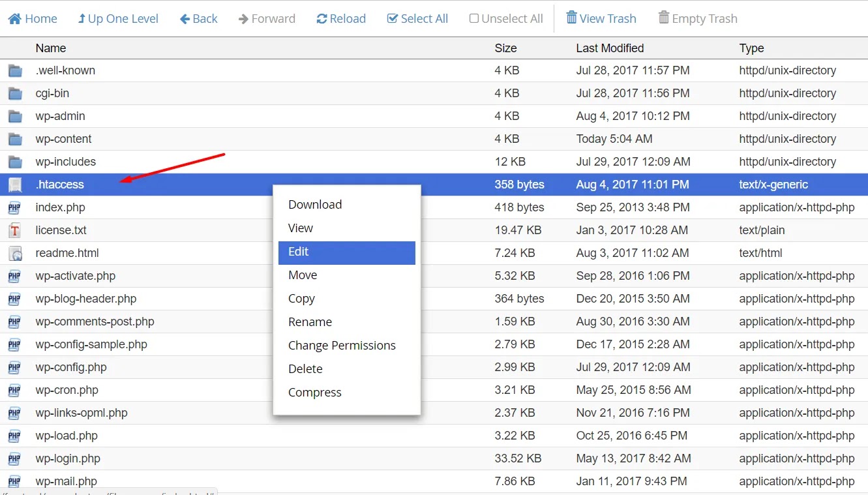Screen dimensions: 868x495
Task: Click the wp-comments-post.php file icon
Action: pyautogui.click(x=15, y=322)
